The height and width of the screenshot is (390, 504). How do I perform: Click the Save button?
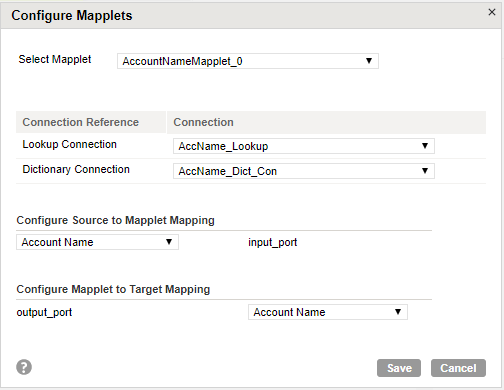(399, 368)
